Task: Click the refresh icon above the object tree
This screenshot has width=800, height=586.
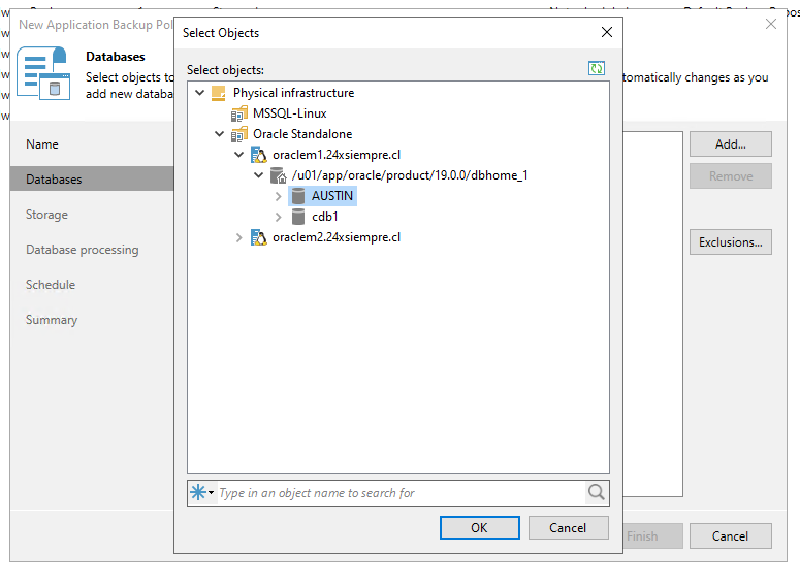Action: point(596,68)
